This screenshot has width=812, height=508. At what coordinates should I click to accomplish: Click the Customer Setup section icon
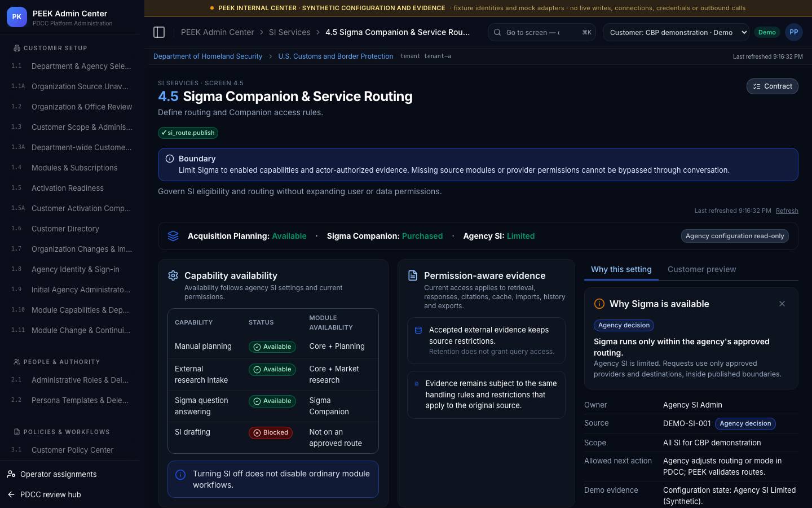(x=17, y=48)
